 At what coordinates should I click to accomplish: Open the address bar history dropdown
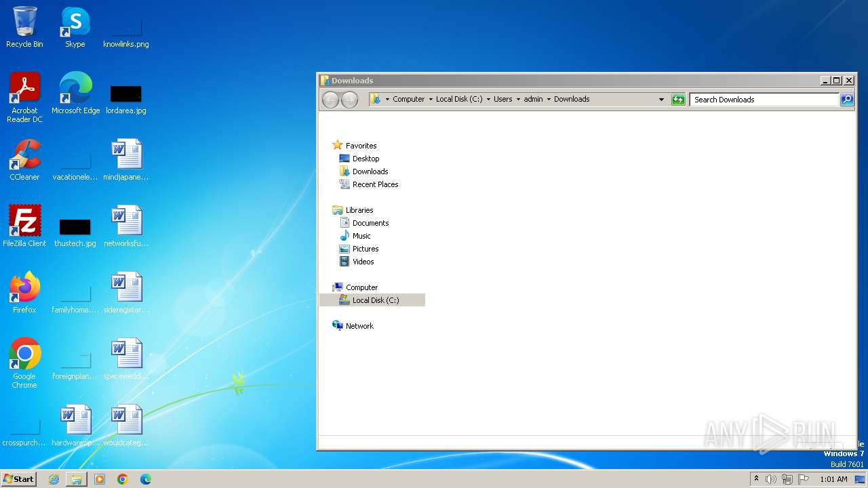pos(661,100)
